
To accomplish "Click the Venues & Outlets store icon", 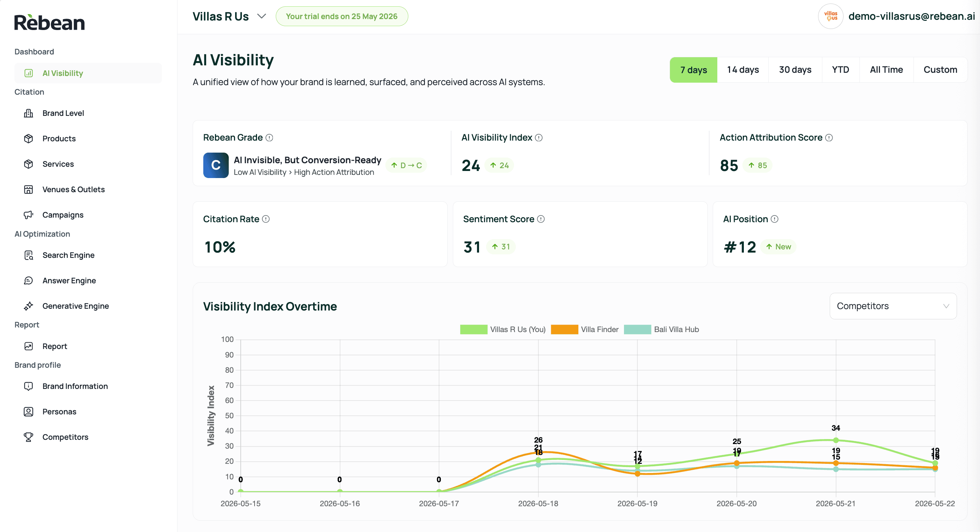I will click(29, 190).
